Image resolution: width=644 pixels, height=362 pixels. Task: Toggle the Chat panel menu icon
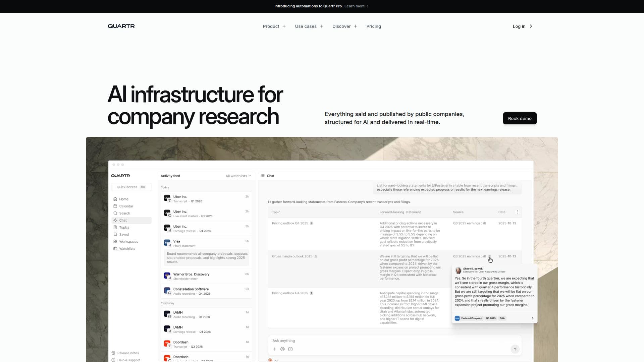click(x=263, y=176)
